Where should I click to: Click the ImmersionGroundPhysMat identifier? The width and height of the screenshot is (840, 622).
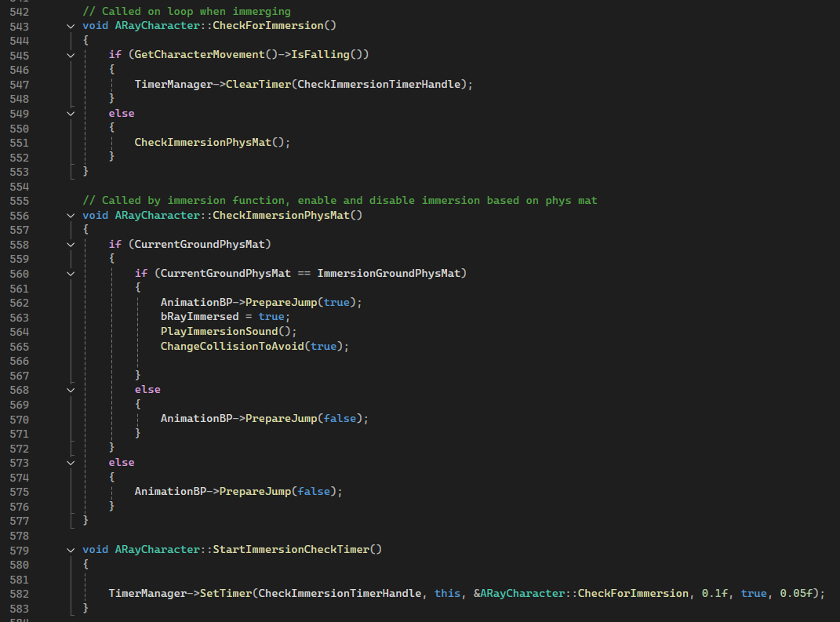[388, 273]
